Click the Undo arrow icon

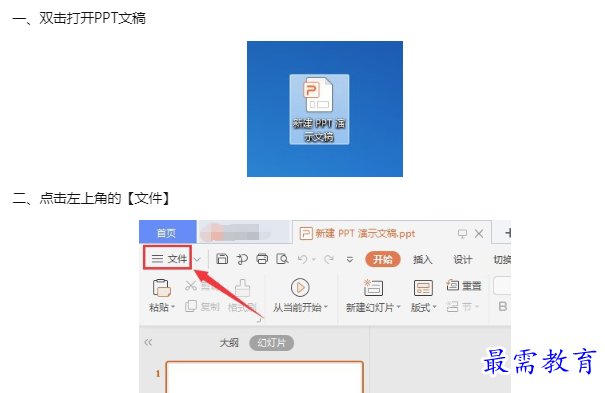(303, 259)
